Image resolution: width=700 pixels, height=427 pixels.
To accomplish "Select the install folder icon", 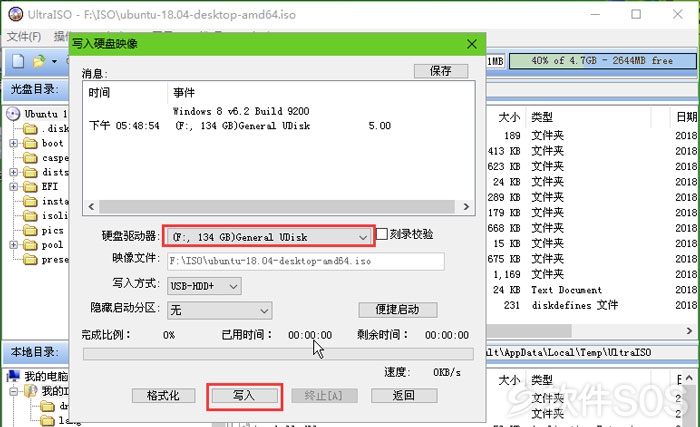I will click(x=30, y=201).
